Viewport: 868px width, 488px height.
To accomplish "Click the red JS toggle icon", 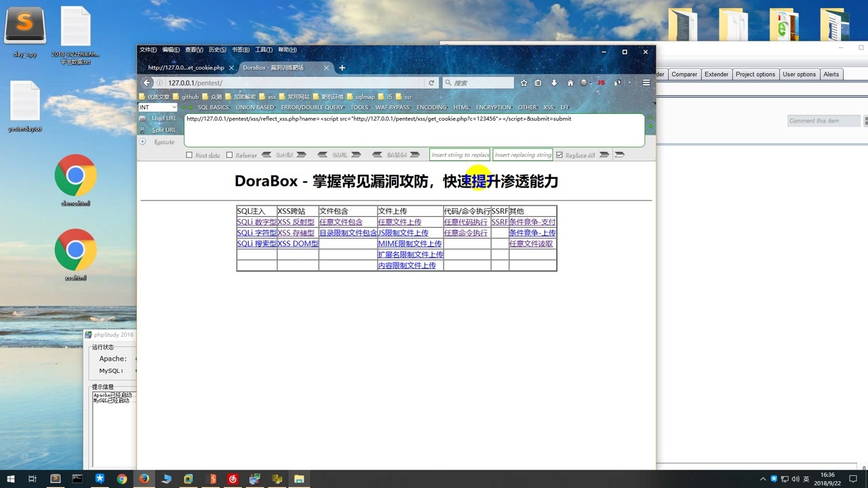I will click(x=601, y=83).
